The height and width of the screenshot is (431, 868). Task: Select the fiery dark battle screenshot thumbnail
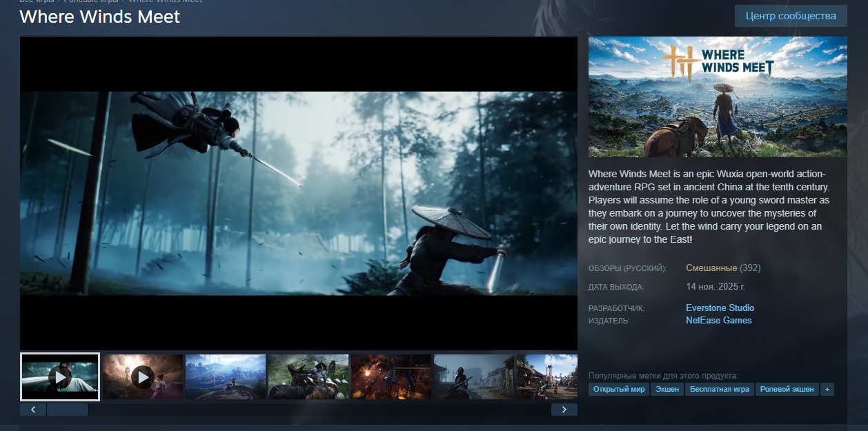(391, 377)
